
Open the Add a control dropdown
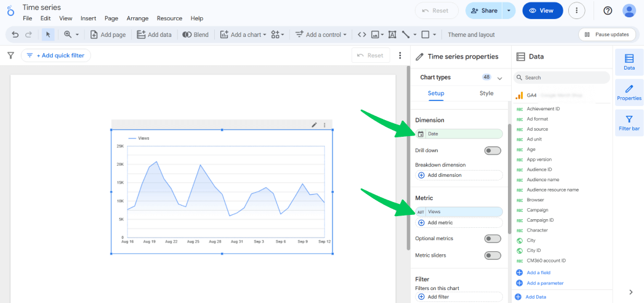[321, 35]
